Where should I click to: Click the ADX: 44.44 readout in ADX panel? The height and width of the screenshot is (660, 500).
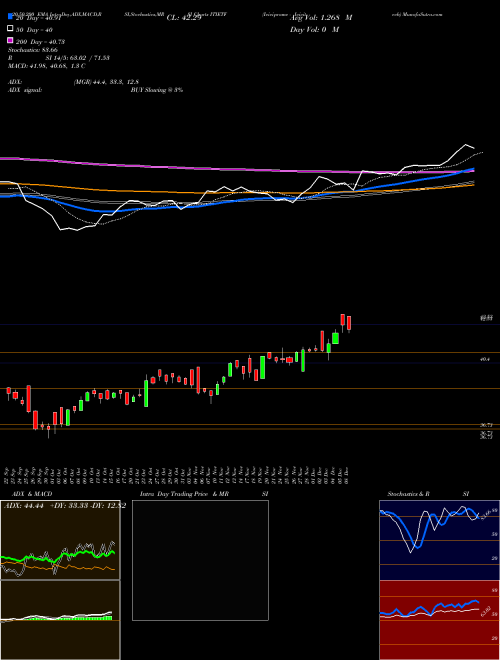point(23,505)
